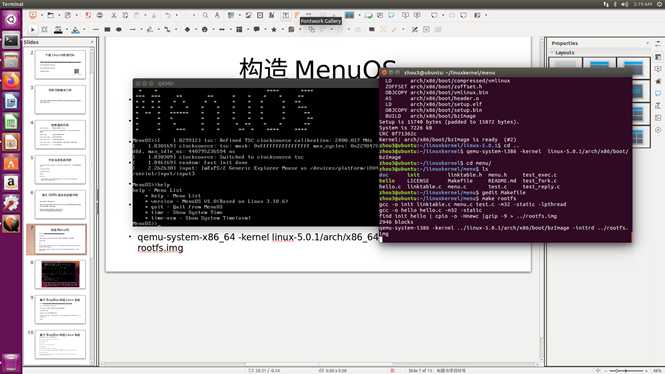This screenshot has width=665, height=374.
Task: Open Find and Replace magnifier icon
Action: click(x=205, y=15)
